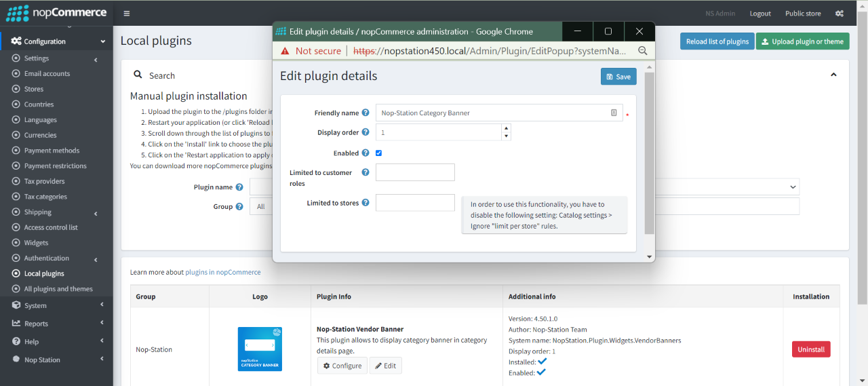The width and height of the screenshot is (868, 386).
Task: Open Widgets in sidebar
Action: 36,243
